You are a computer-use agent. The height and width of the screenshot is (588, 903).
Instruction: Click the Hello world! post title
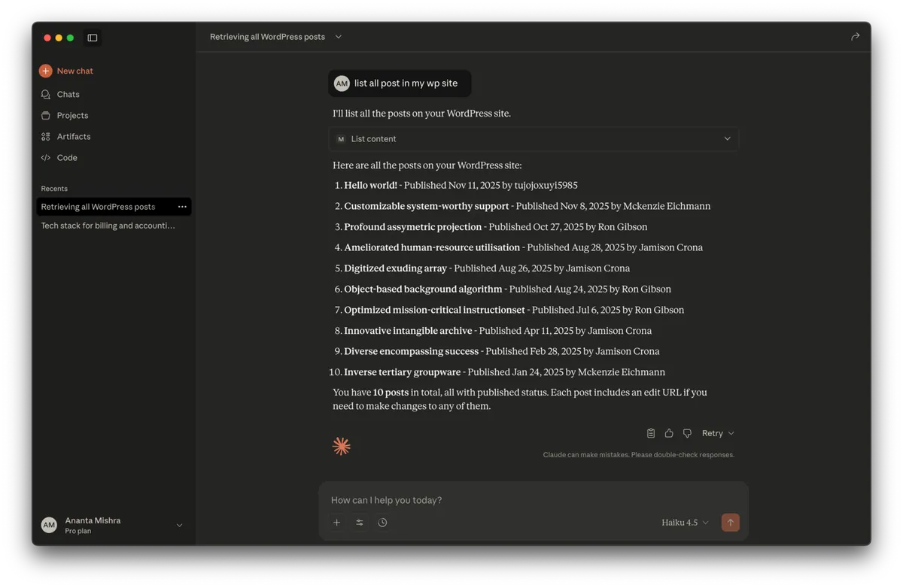[x=370, y=185]
